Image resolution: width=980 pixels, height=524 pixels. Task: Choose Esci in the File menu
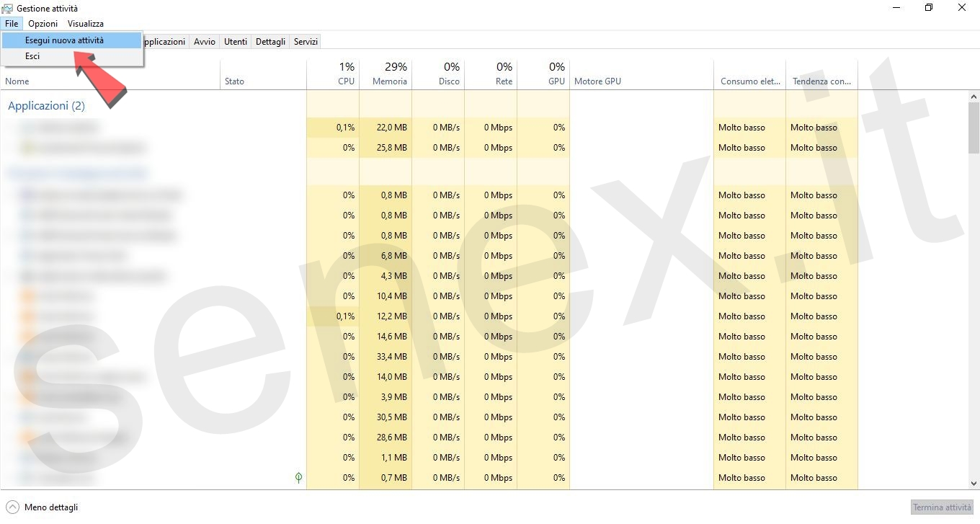32,56
